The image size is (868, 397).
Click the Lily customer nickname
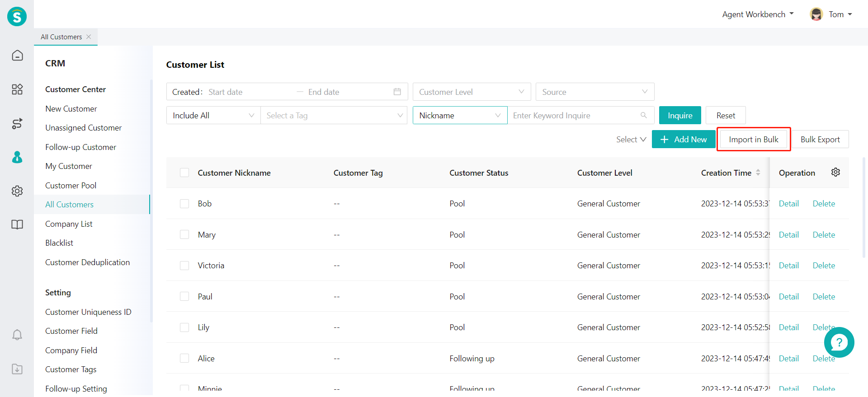[203, 327]
